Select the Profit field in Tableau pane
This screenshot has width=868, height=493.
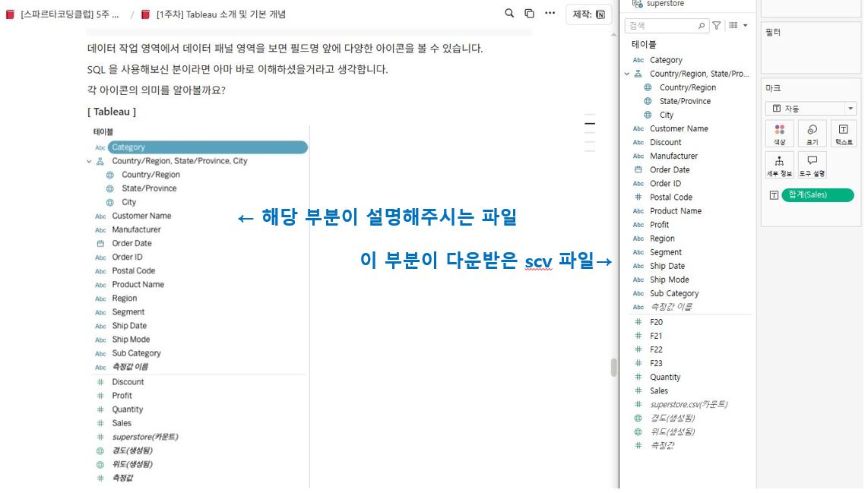[x=659, y=225]
